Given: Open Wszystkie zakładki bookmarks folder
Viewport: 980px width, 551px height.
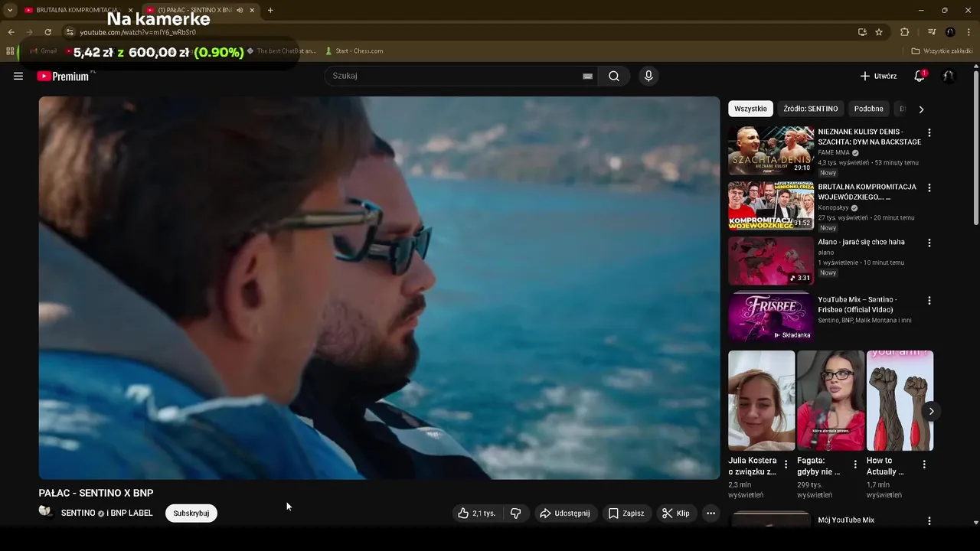Looking at the screenshot, I should (942, 51).
